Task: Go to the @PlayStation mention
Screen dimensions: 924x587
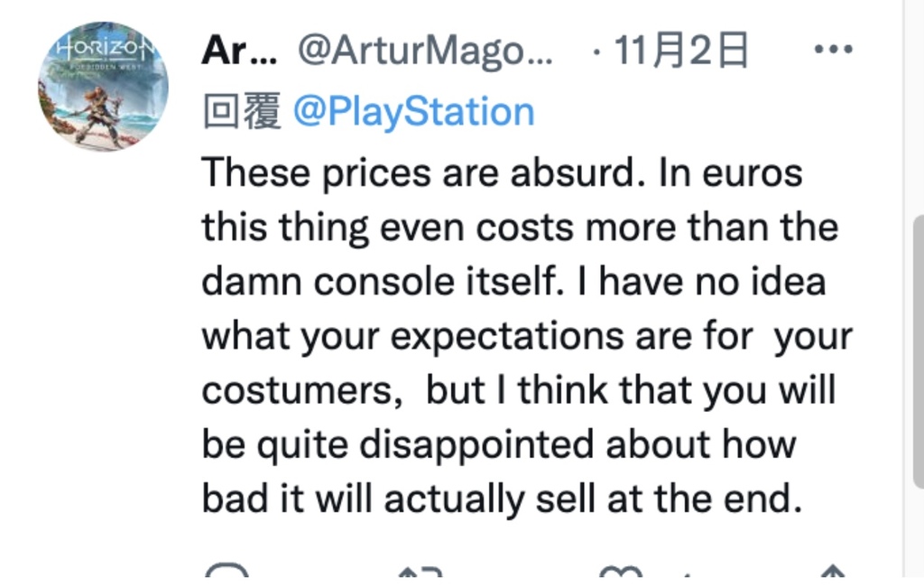Action: tap(414, 112)
